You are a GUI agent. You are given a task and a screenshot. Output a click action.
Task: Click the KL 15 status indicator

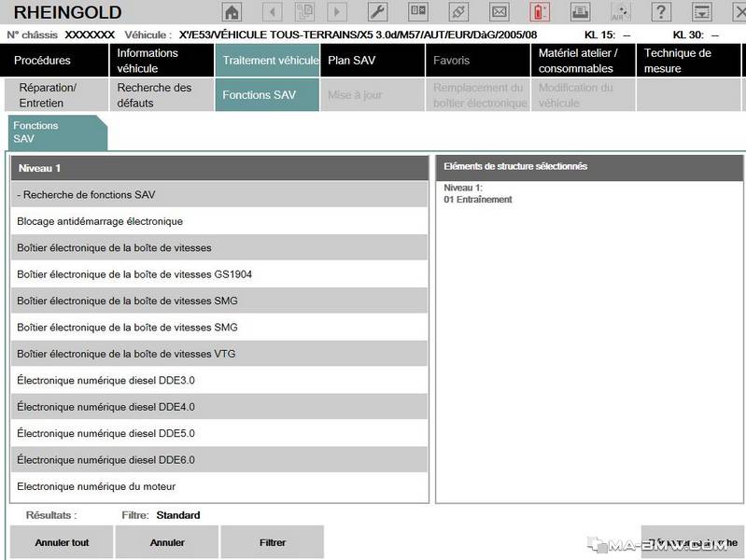[608, 35]
